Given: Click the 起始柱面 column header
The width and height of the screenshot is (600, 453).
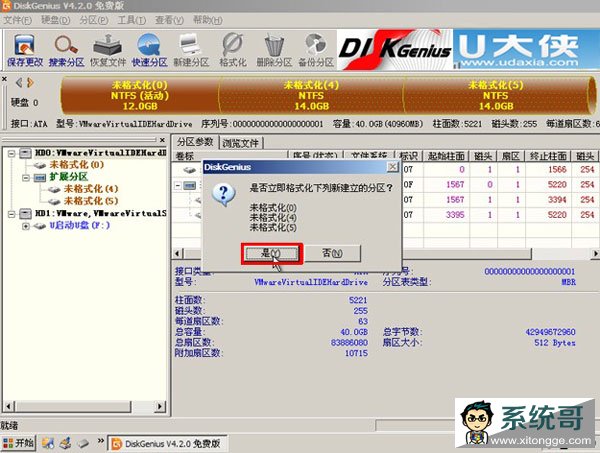Looking at the screenshot, I should 446,156.
